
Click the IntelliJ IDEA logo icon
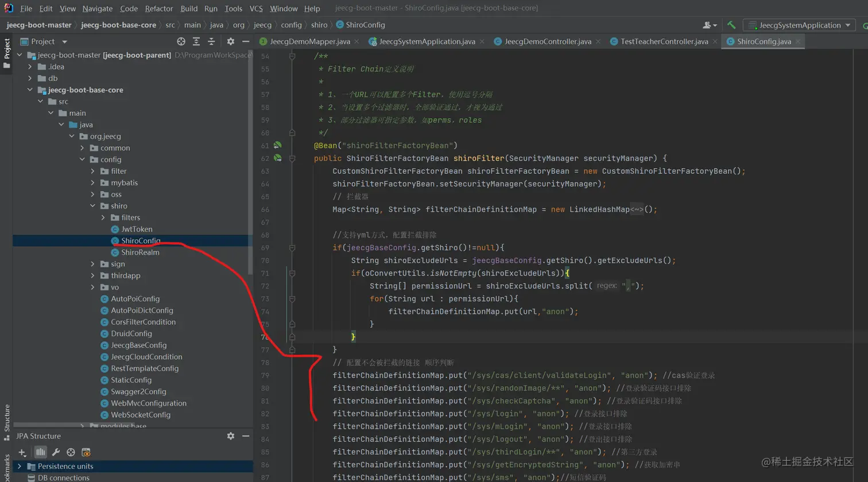(9, 8)
